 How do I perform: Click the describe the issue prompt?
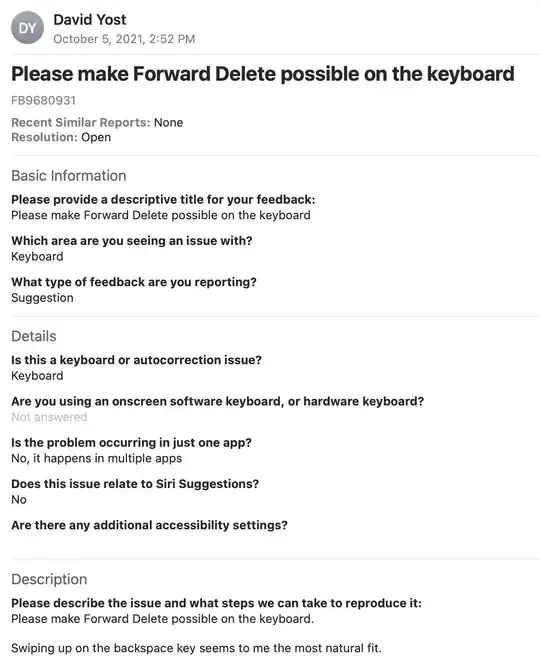[x=217, y=603]
